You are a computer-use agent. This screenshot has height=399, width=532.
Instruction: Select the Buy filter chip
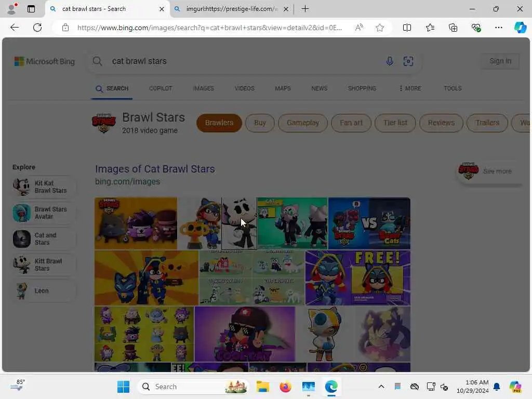(x=260, y=123)
